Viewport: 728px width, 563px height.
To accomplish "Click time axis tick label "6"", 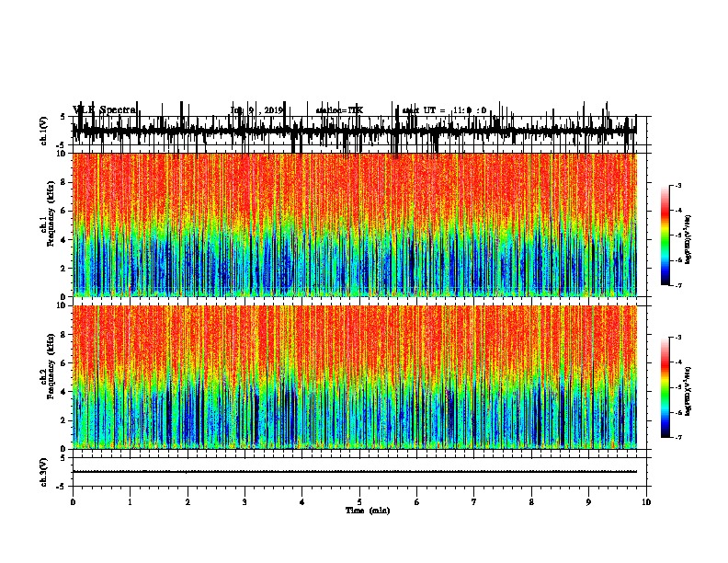I will coord(416,502).
